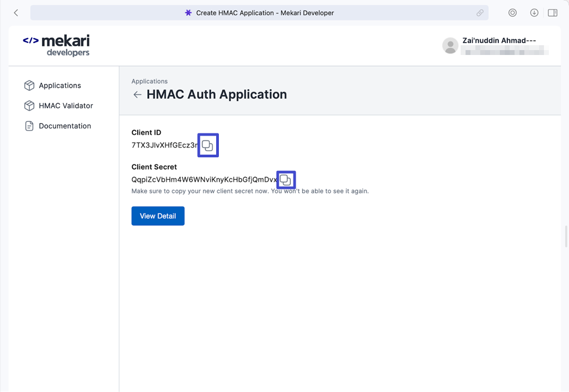Image resolution: width=569 pixels, height=392 pixels.
Task: Open the user avatar profile picture
Action: (x=450, y=46)
